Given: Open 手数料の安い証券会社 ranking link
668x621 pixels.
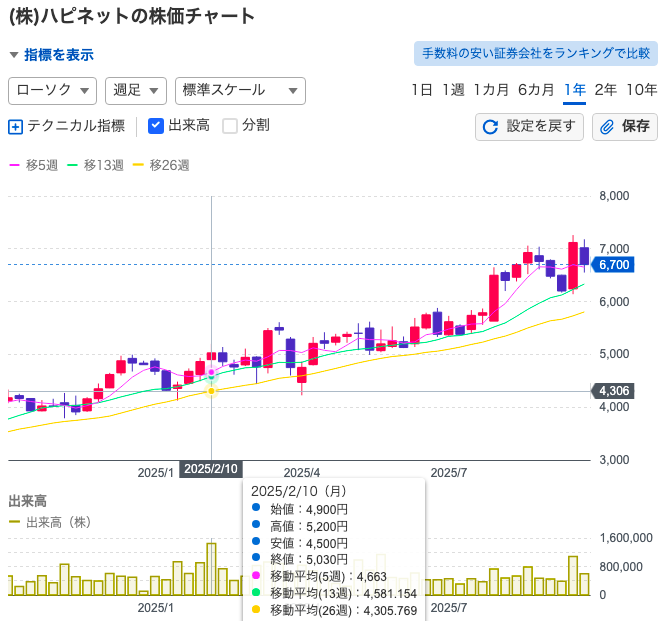Looking at the screenshot, I should tap(535, 53).
